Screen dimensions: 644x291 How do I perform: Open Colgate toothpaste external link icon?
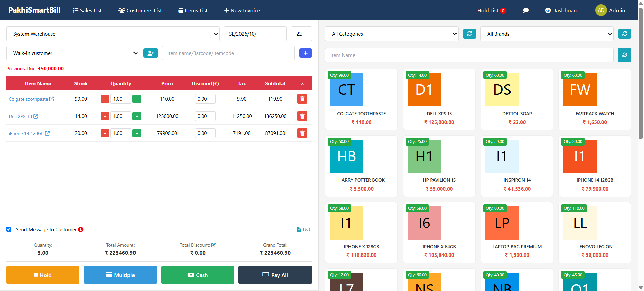coord(52,99)
